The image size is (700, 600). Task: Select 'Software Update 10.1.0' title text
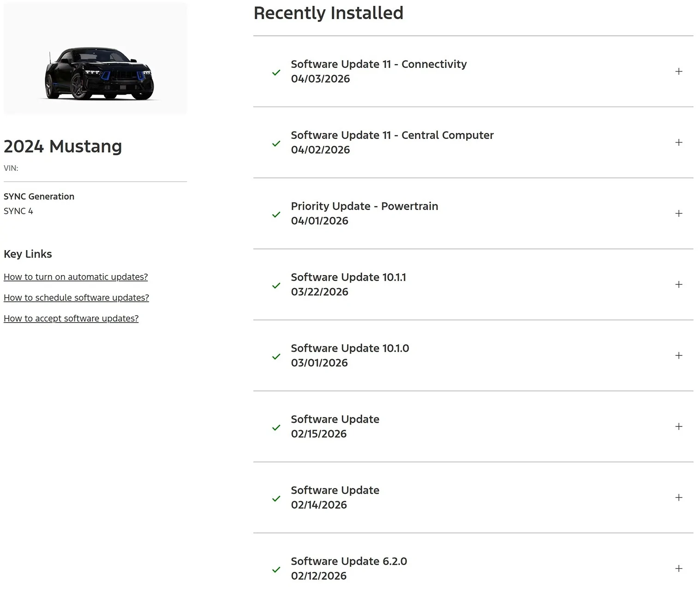pos(350,348)
